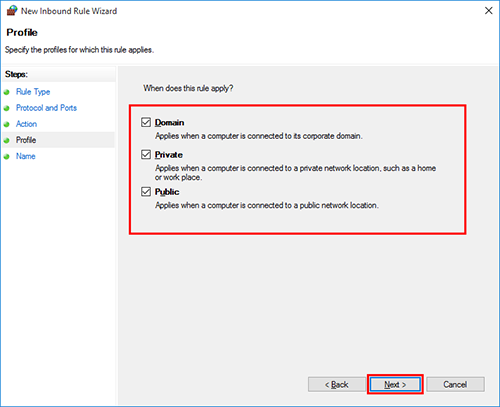Viewport: 500px width, 407px height.
Task: Click the green bullet beside Rule Type
Action: [x=7, y=92]
